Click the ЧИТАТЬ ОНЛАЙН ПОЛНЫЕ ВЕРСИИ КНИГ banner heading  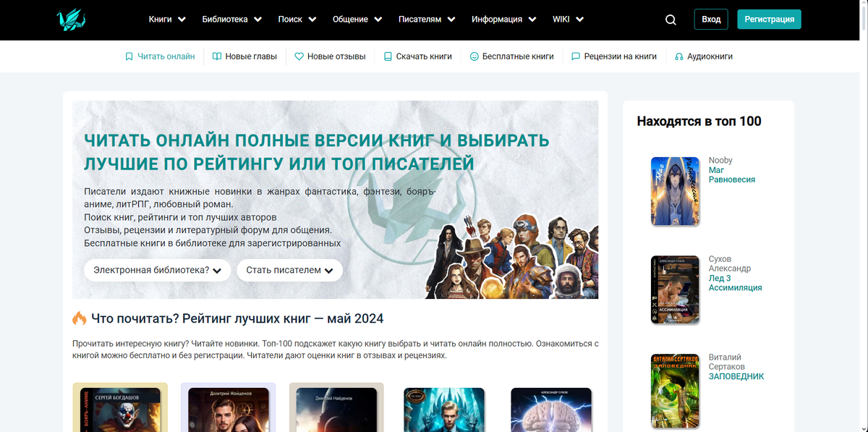(x=316, y=151)
